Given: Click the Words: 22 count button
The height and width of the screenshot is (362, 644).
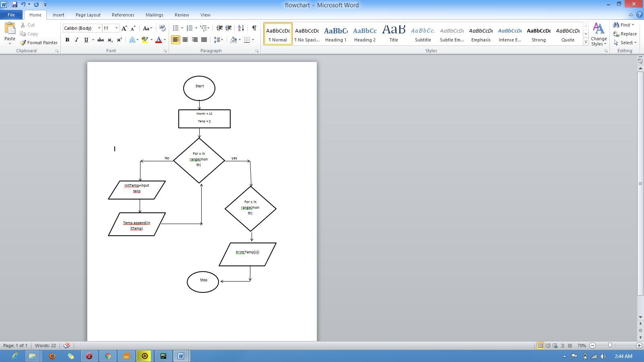Looking at the screenshot, I should [45, 346].
